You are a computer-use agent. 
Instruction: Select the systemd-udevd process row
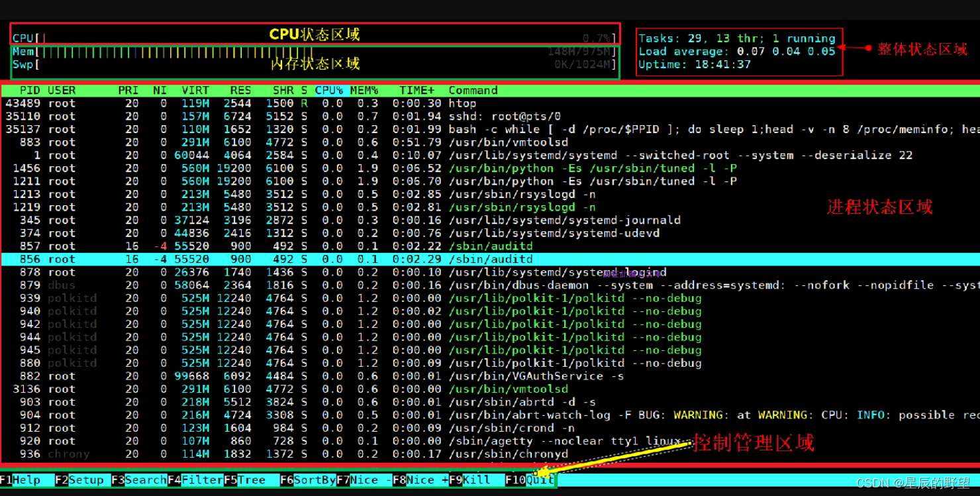[x=490, y=233]
